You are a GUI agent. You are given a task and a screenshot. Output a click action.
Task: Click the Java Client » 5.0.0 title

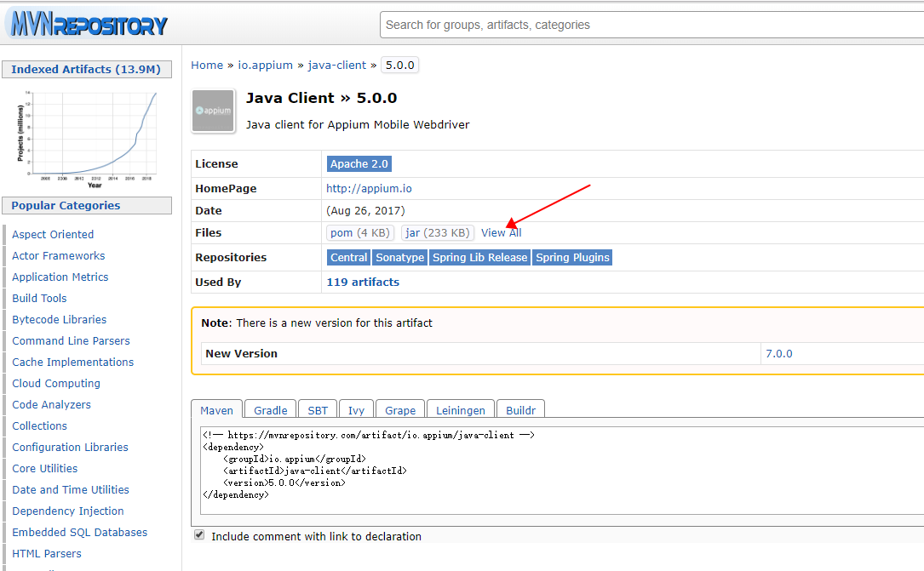point(321,98)
